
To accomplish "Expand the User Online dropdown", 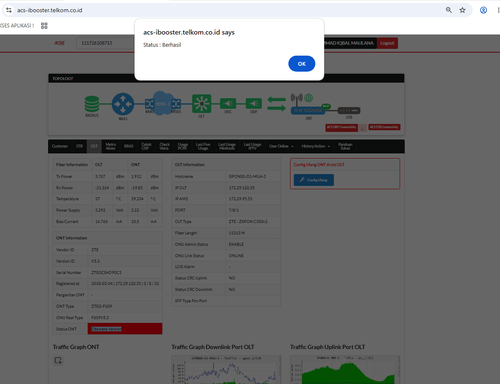I will [281, 146].
